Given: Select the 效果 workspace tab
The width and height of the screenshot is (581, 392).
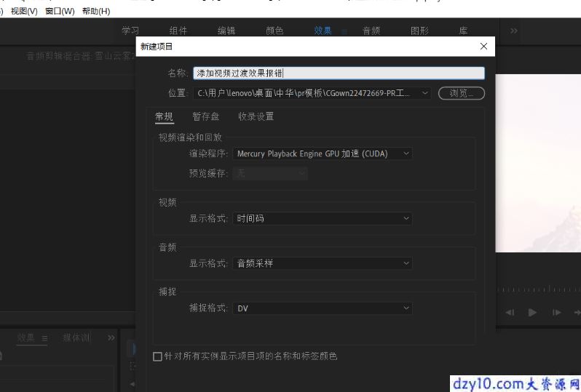Looking at the screenshot, I should [x=323, y=31].
